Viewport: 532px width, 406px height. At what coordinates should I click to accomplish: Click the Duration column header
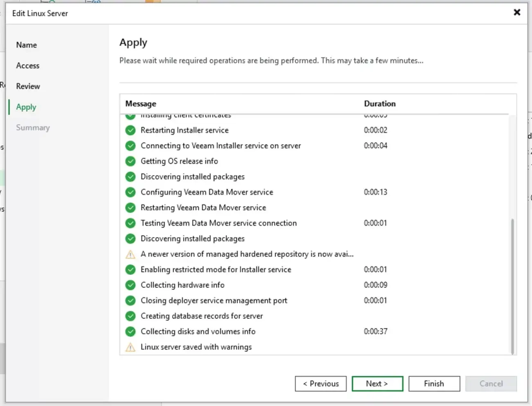pos(379,104)
